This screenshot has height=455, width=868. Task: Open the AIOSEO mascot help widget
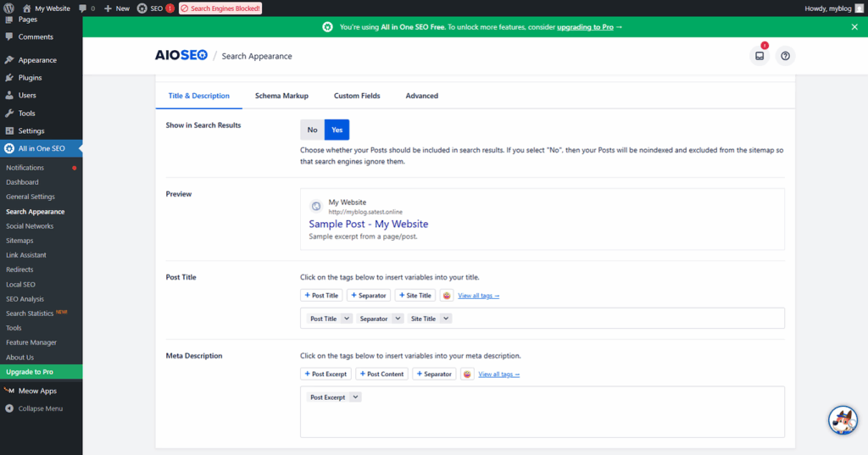coord(843,419)
